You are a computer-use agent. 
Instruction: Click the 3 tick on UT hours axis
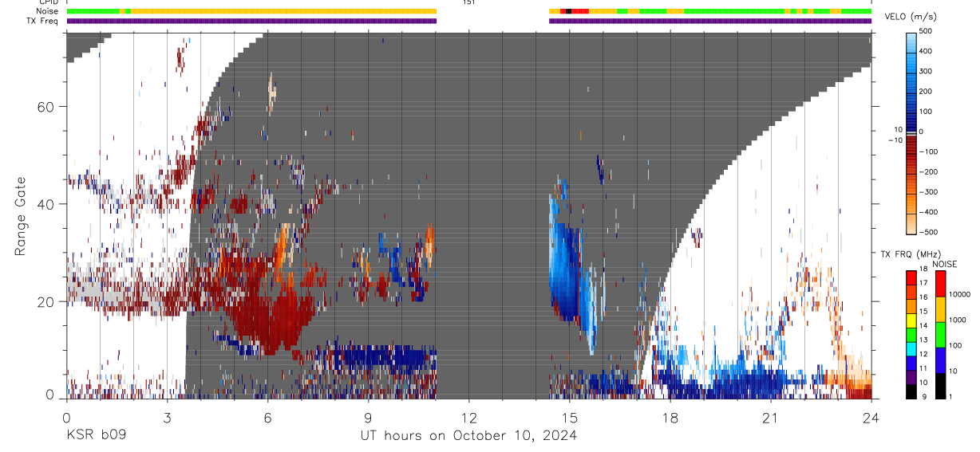point(167,418)
